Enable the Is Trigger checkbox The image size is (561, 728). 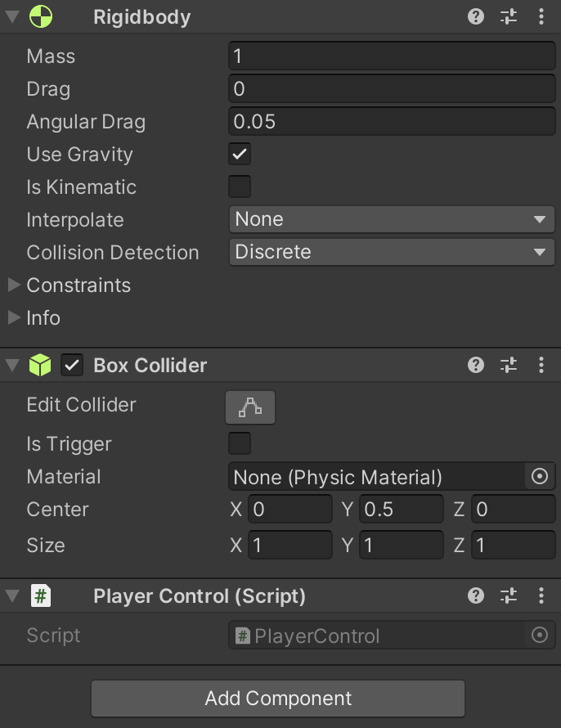pyautogui.click(x=240, y=443)
